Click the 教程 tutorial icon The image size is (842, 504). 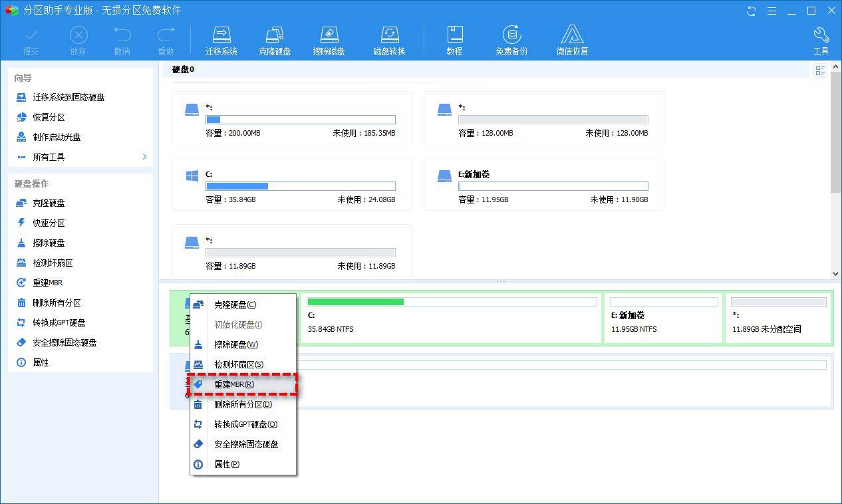pyautogui.click(x=454, y=39)
